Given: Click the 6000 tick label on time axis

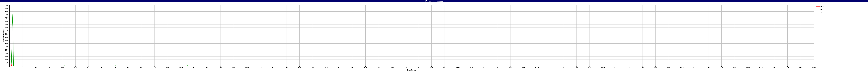Looking at the screenshot, I should 801,68.
